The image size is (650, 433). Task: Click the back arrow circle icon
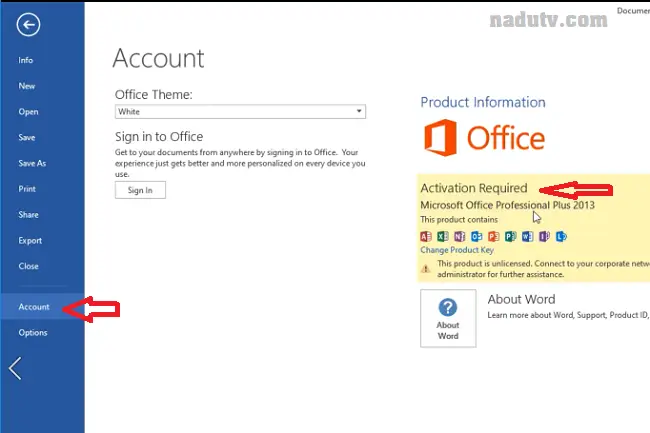point(28,25)
